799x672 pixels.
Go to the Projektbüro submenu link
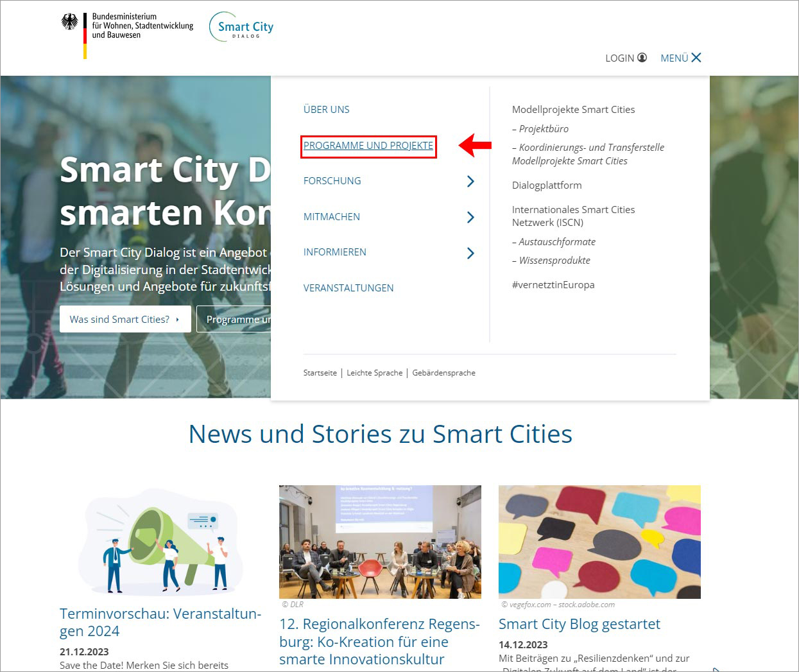[543, 129]
